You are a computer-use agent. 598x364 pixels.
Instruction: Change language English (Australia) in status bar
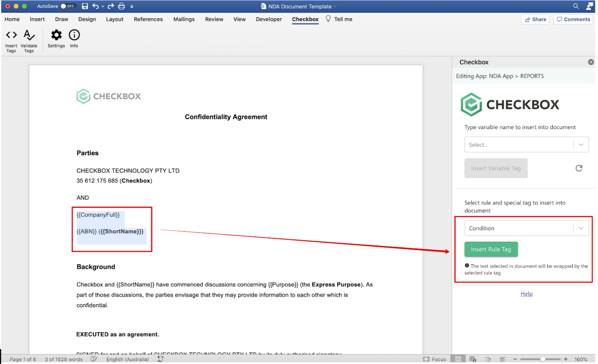(x=127, y=359)
